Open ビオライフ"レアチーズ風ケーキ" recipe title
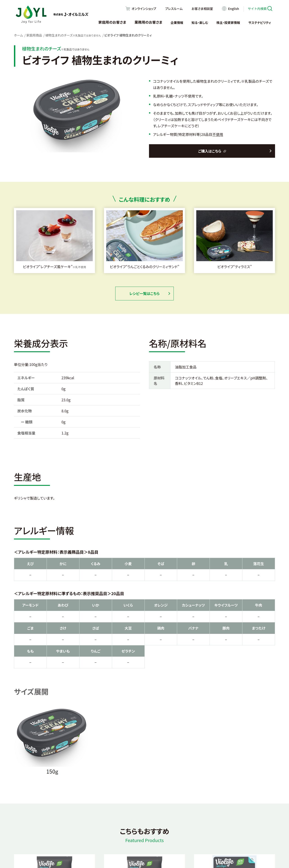The width and height of the screenshot is (289, 868). [54, 267]
